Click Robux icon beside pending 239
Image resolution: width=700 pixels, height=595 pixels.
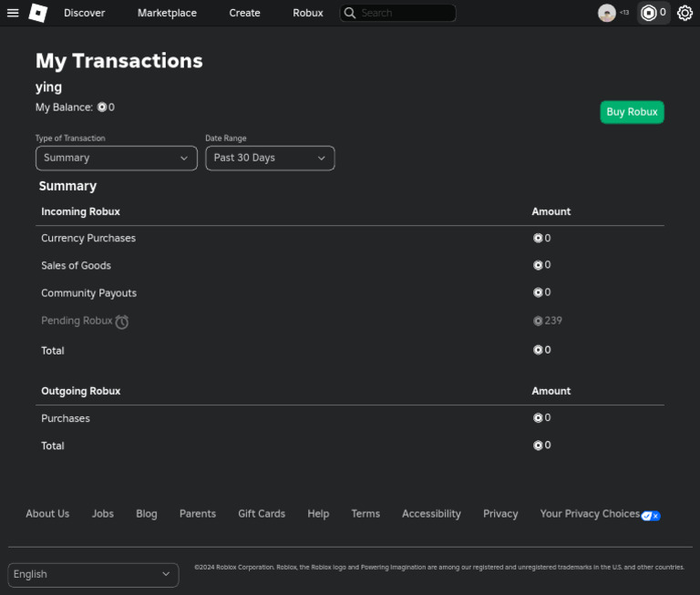(x=538, y=321)
